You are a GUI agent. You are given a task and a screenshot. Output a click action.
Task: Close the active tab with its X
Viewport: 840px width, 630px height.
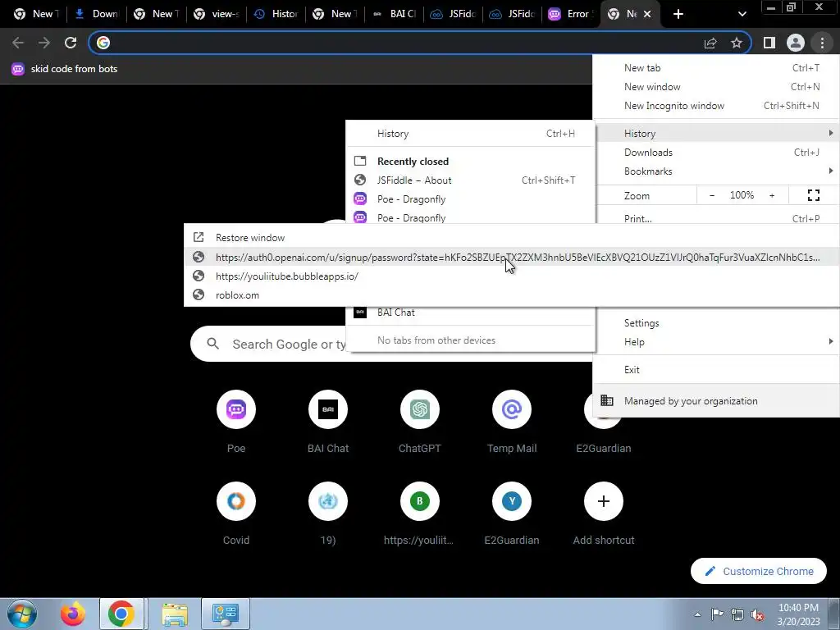647,14
